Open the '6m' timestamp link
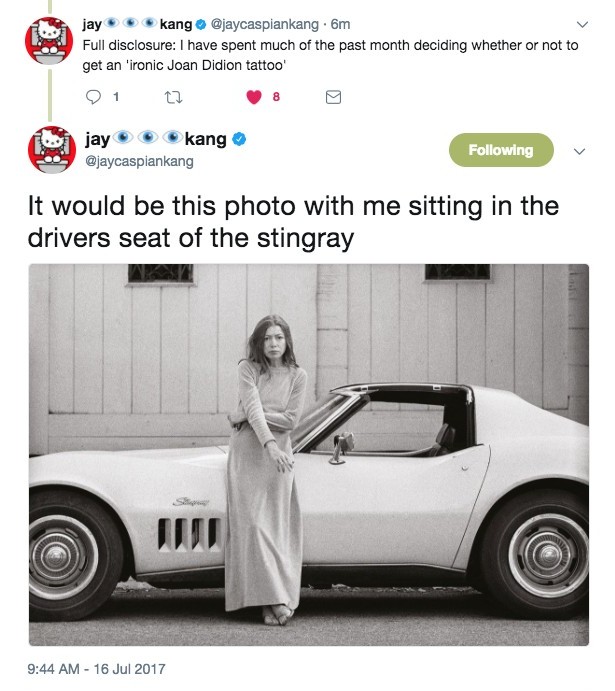The width and height of the screenshot is (615, 691). click(x=339, y=22)
